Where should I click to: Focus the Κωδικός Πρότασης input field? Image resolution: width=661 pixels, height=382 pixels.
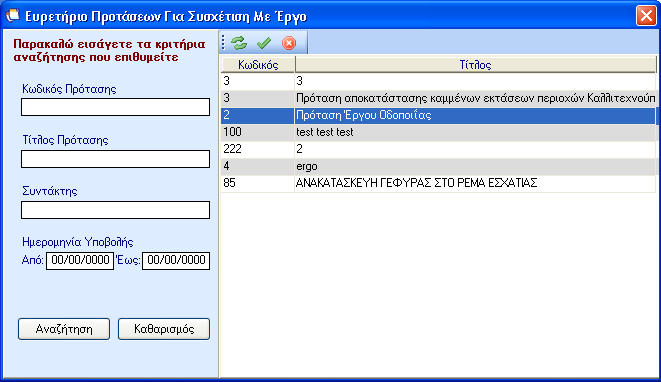click(116, 107)
